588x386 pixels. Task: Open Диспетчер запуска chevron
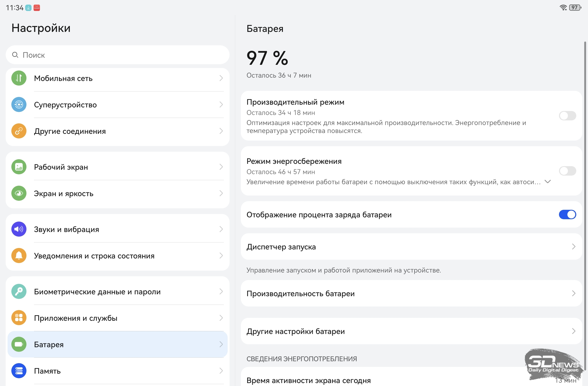[574, 246]
